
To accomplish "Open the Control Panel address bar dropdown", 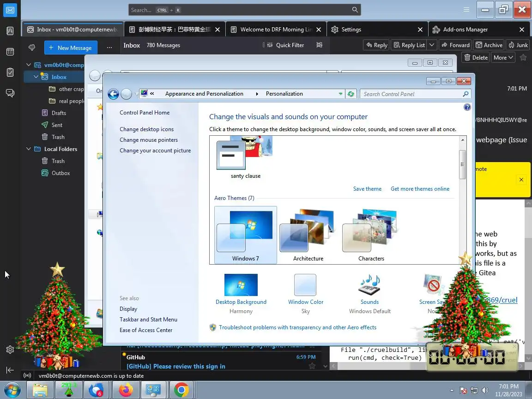I will pos(340,94).
